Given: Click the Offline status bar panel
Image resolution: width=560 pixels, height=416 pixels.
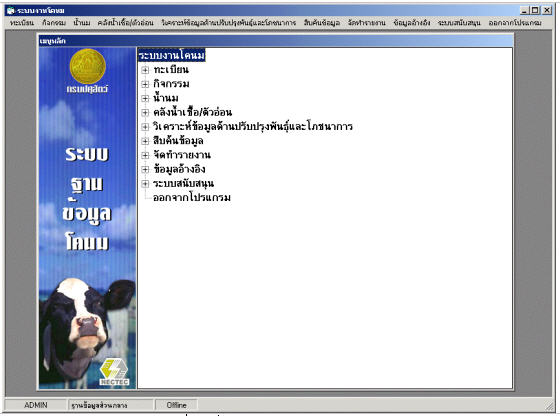Looking at the screenshot, I should (176, 405).
